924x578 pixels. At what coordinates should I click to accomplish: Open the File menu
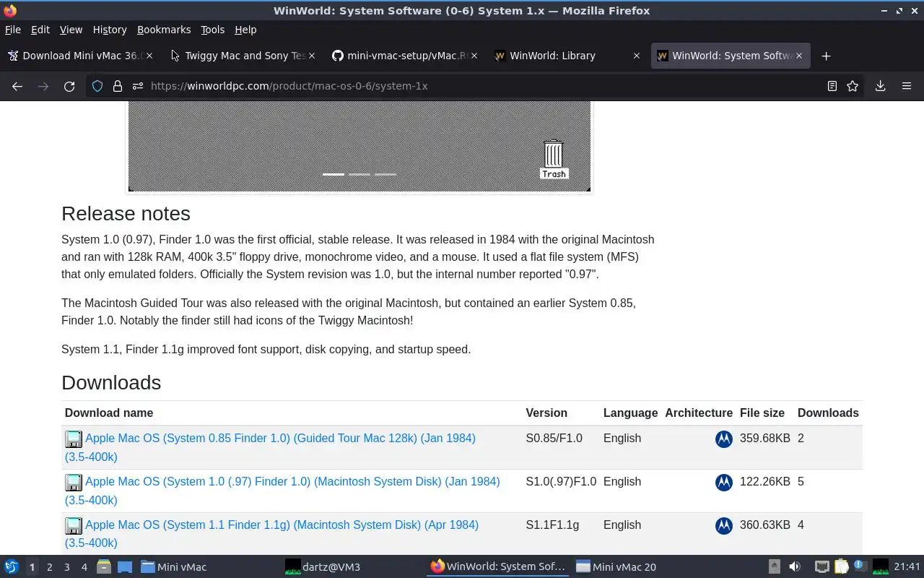pyautogui.click(x=13, y=30)
